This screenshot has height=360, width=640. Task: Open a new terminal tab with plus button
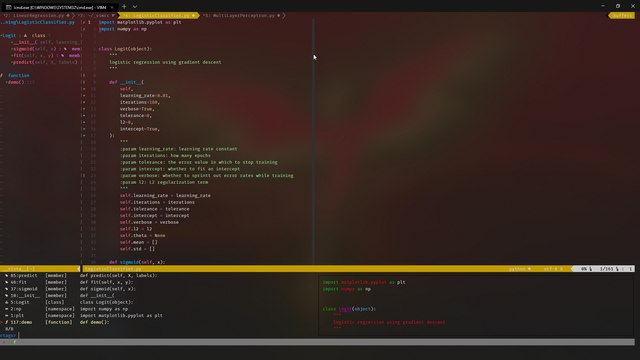pyautogui.click(x=124, y=7)
